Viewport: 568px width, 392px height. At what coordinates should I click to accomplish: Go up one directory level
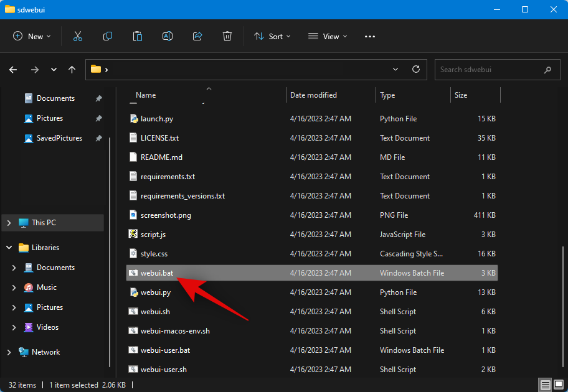[72, 70]
